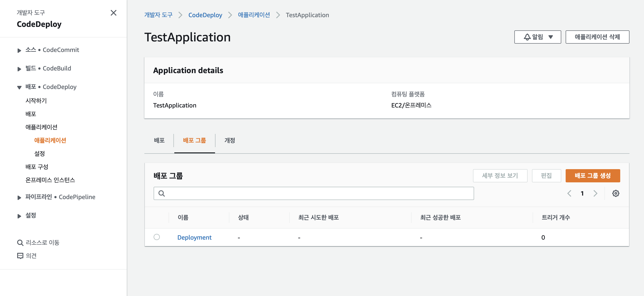Expand the 소스 CodeCommit section arrow
Image resolution: width=644 pixels, height=296 pixels.
pos(19,50)
